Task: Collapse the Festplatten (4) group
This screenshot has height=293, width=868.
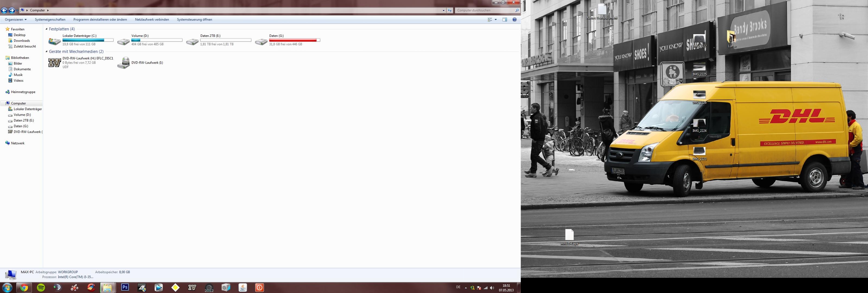Action: [46, 29]
